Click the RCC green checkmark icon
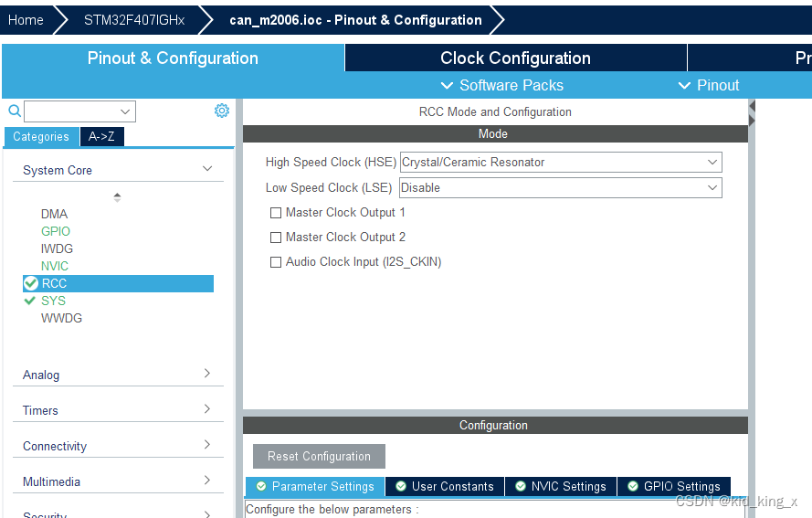812x518 pixels. point(31,283)
